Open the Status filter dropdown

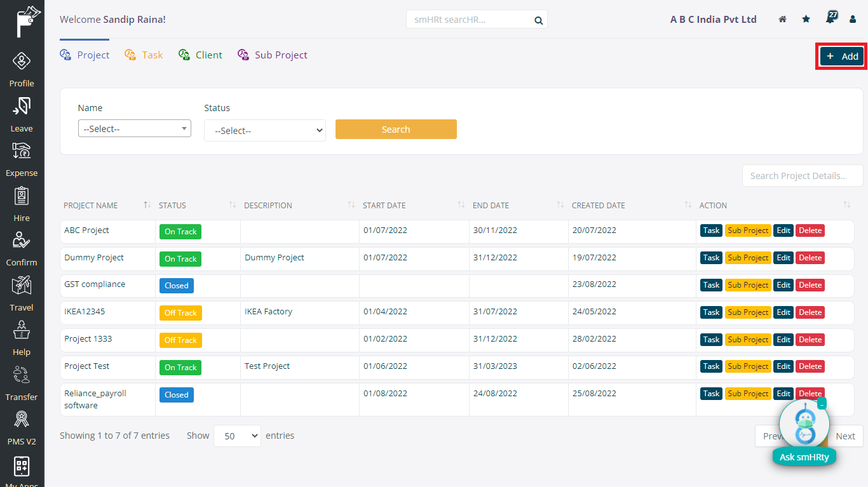264,131
